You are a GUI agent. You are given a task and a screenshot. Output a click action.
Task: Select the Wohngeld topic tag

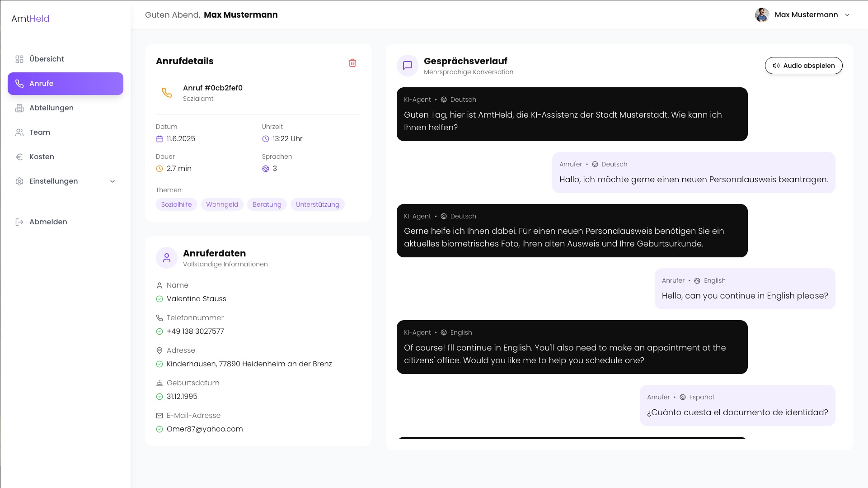coord(222,204)
